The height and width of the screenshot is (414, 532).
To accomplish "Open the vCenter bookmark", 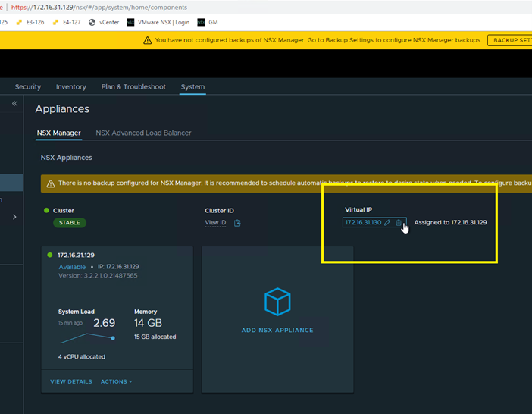I will [x=104, y=22].
